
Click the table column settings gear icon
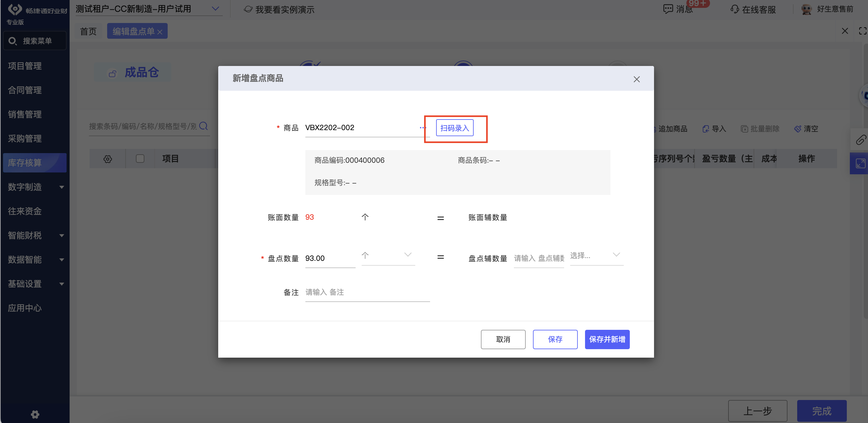click(x=107, y=159)
